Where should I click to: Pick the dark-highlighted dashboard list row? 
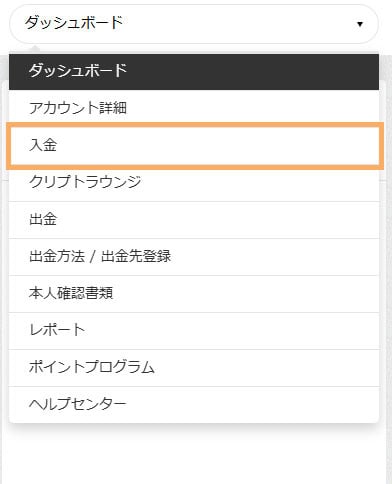[194, 72]
